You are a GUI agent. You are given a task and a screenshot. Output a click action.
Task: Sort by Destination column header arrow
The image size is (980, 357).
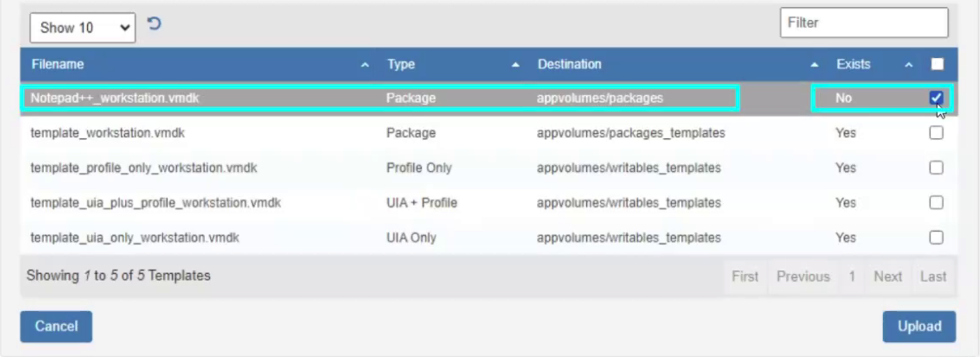pos(814,65)
